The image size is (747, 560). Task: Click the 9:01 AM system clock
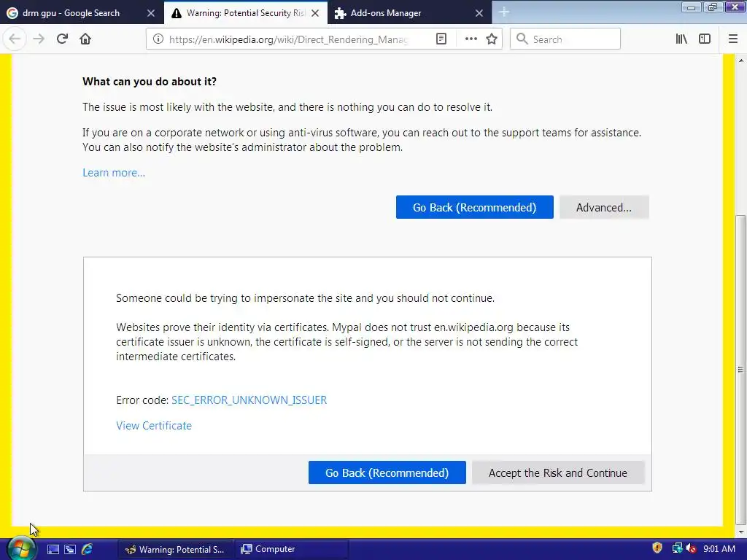coord(719,549)
